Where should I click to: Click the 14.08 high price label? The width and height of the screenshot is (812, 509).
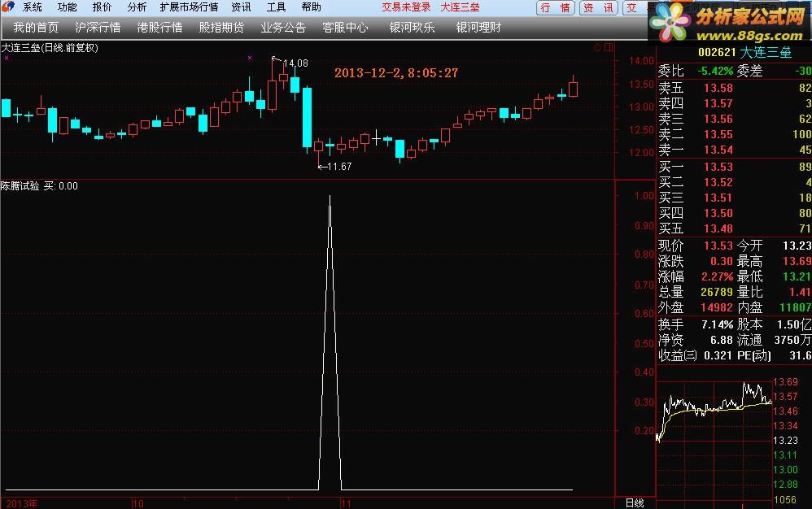point(295,63)
